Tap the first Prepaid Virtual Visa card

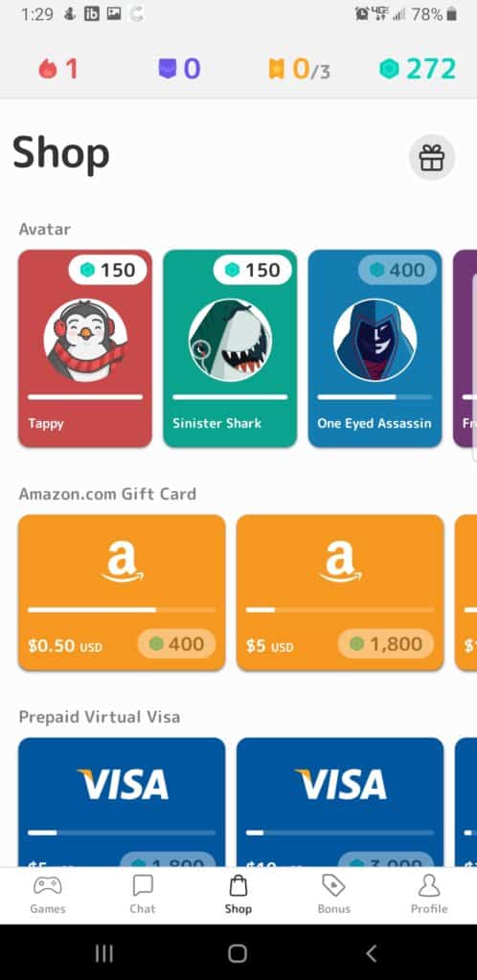click(x=122, y=803)
